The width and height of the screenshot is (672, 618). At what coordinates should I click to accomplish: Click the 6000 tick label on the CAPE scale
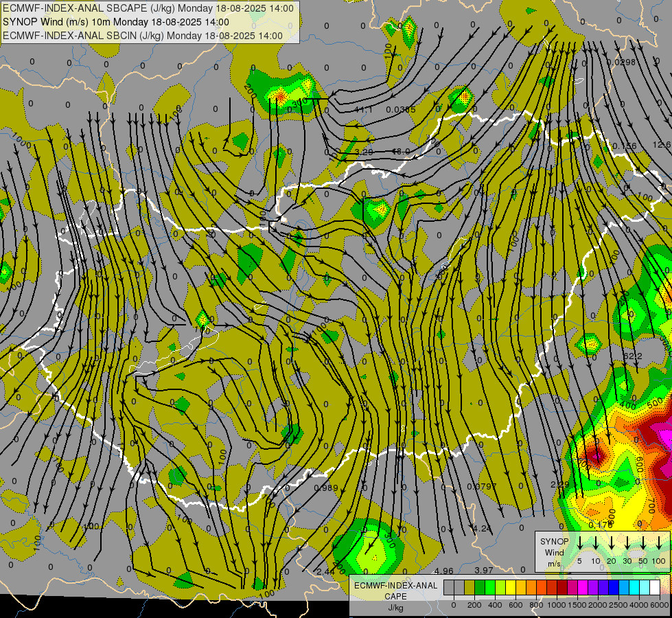660,605
